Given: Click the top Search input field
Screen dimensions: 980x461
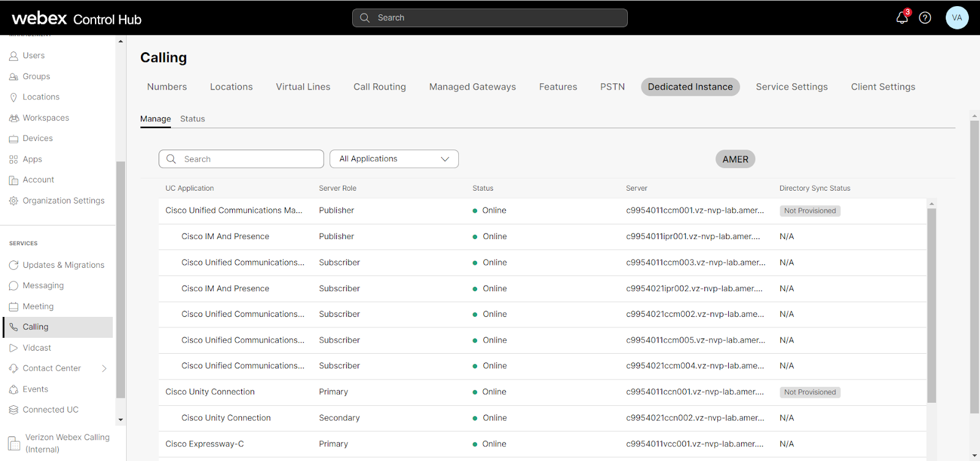Looking at the screenshot, I should (x=490, y=18).
